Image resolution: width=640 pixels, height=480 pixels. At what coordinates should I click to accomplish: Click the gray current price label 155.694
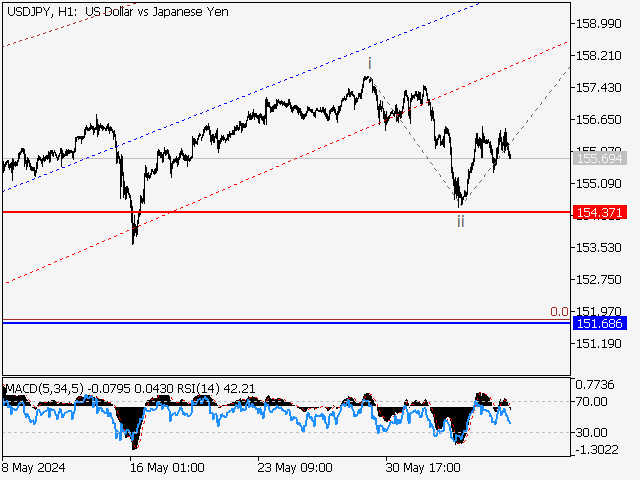(600, 158)
